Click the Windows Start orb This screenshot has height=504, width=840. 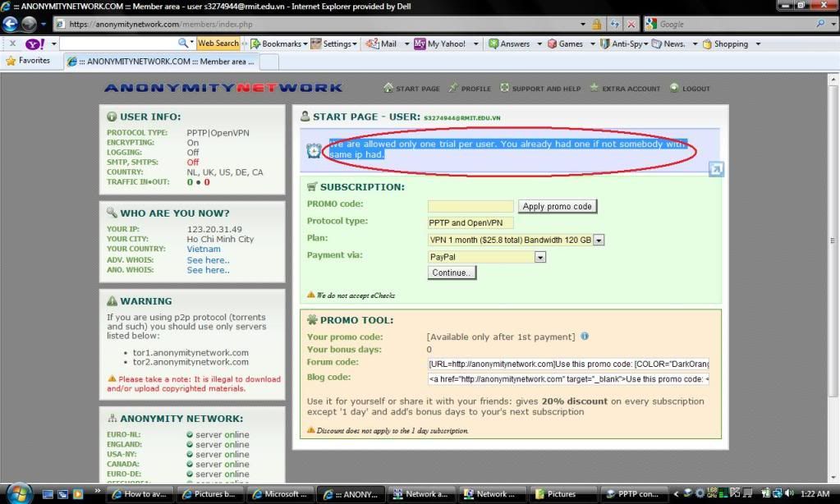tap(19, 493)
